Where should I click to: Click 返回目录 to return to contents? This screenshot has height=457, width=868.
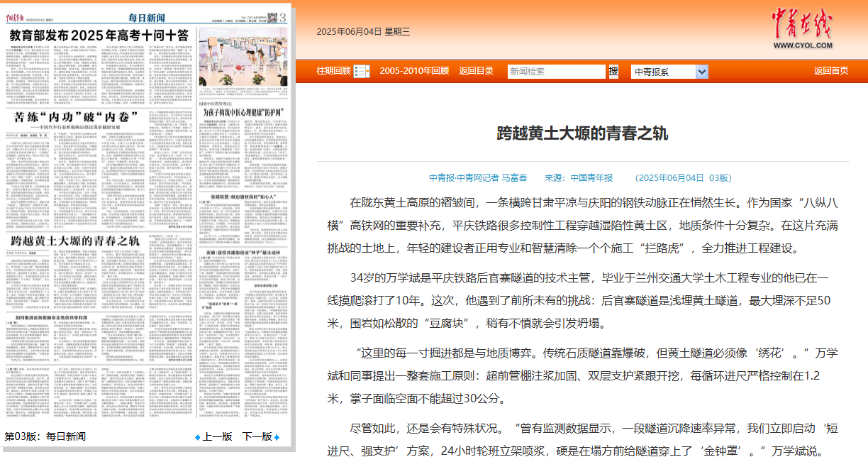(x=477, y=71)
